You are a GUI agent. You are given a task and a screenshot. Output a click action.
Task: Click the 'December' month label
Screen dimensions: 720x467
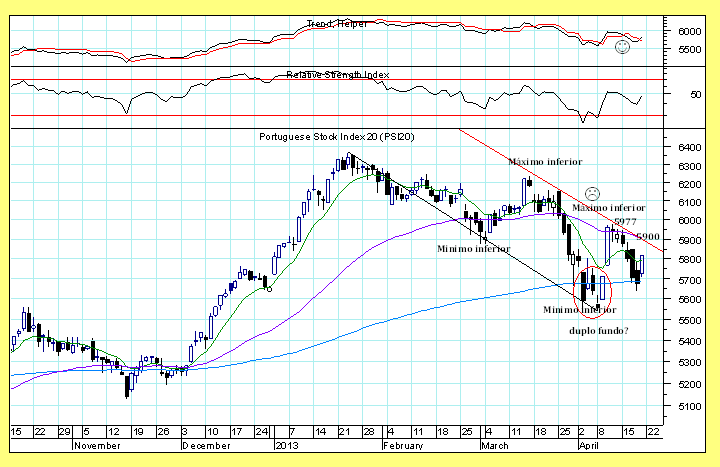pyautogui.click(x=206, y=446)
